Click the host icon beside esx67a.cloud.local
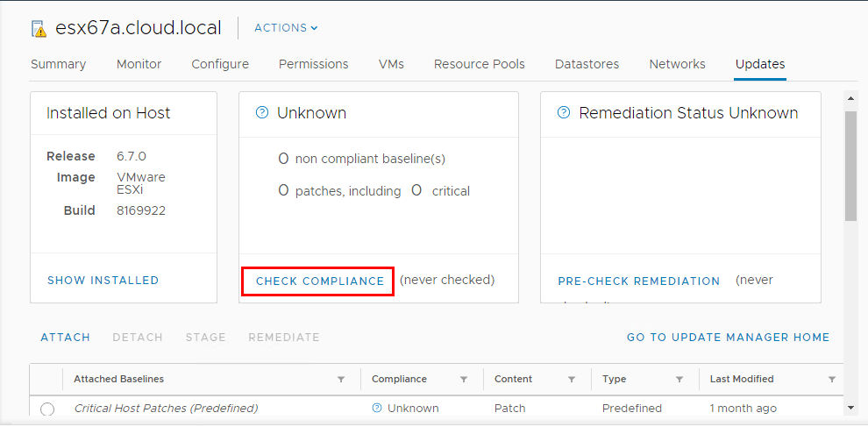868x427 pixels. point(39,28)
